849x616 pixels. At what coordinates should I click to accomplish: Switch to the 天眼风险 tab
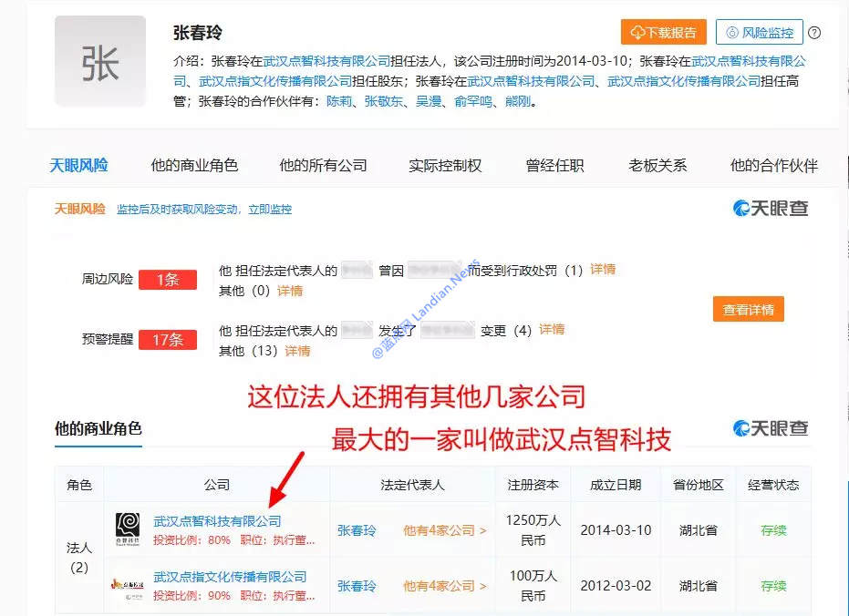pyautogui.click(x=79, y=165)
